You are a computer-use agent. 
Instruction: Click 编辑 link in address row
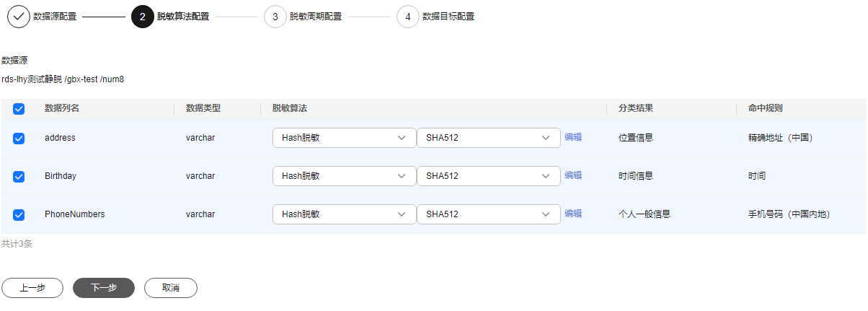[573, 137]
